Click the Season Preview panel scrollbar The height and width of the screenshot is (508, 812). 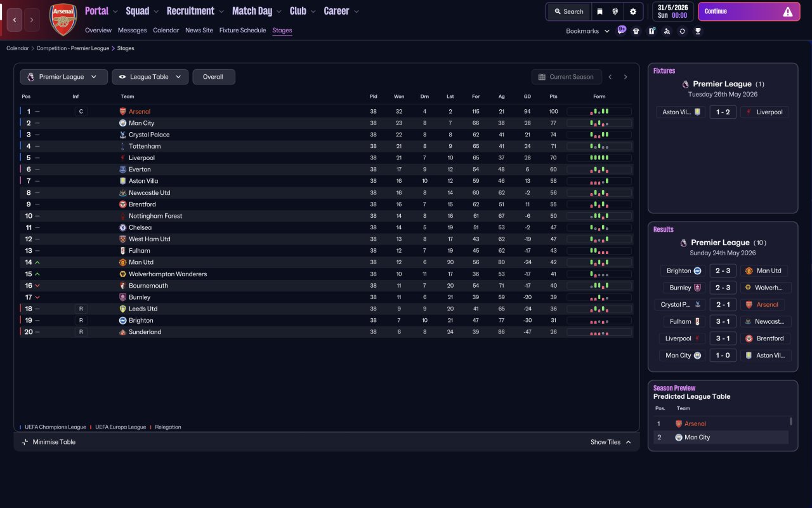[790, 422]
